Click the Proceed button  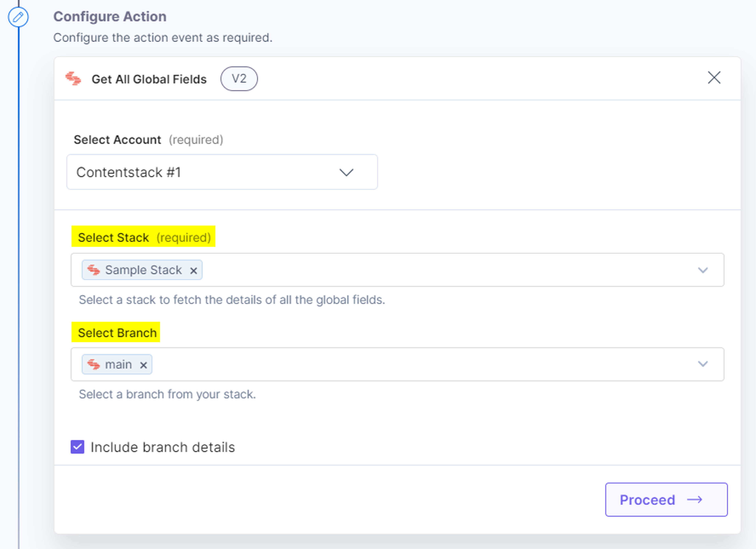point(666,500)
